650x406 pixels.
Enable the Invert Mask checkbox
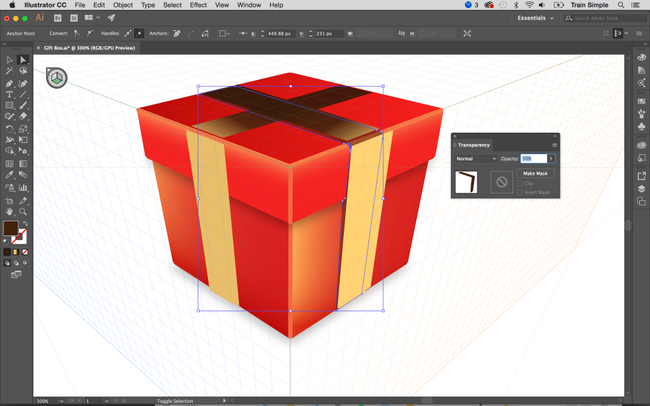[519, 192]
